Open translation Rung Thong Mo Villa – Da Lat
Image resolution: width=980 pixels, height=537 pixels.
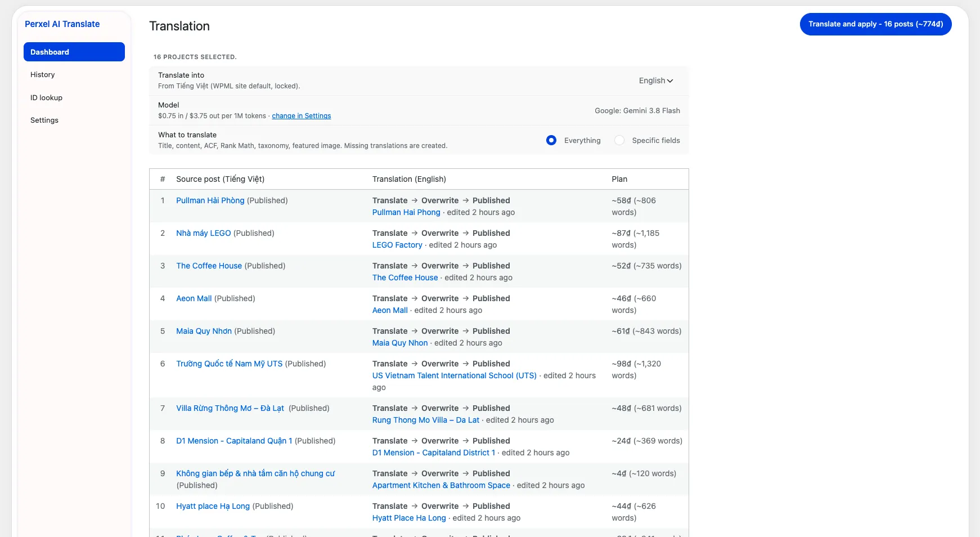pos(426,420)
